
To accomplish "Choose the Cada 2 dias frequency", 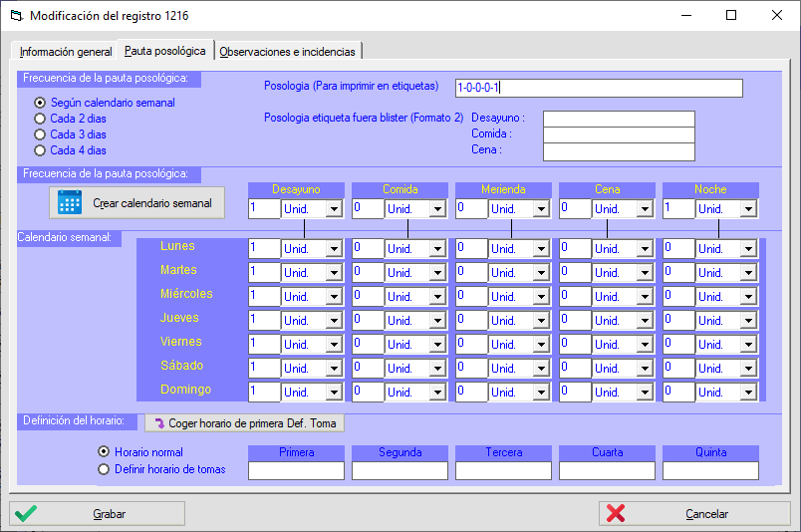I will 40,119.
